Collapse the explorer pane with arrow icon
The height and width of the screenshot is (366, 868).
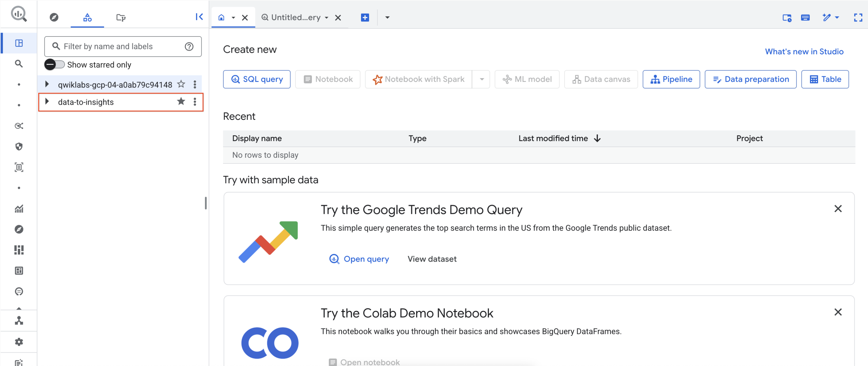199,17
